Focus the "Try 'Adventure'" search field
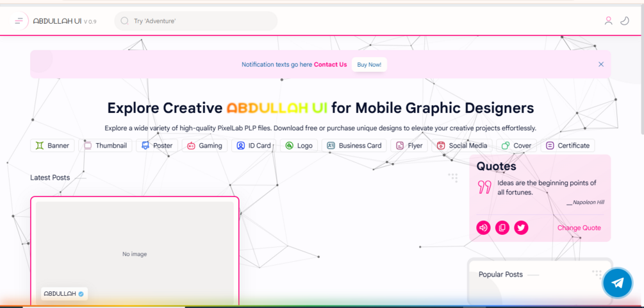Screen dimensions: 644x308 196,21
